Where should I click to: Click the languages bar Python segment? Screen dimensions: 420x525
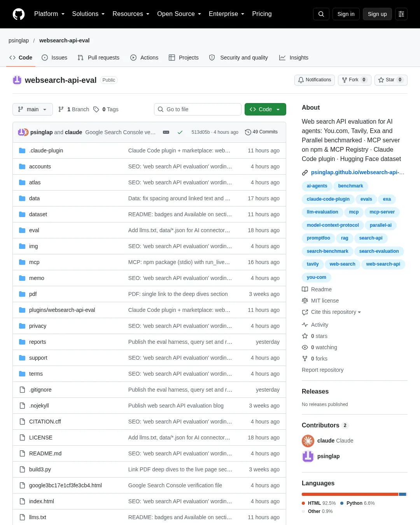tap(402, 494)
